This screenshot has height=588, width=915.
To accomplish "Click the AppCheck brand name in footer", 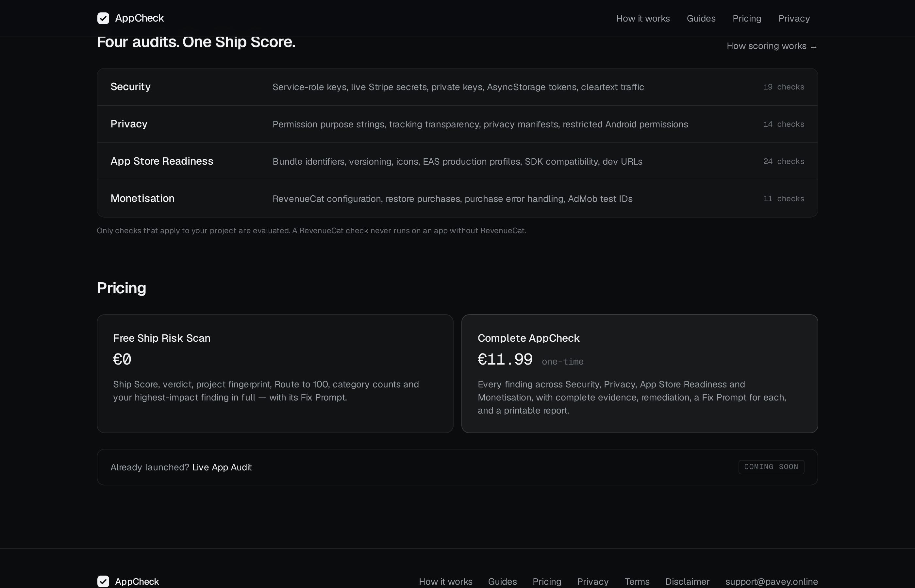I will [x=137, y=581].
